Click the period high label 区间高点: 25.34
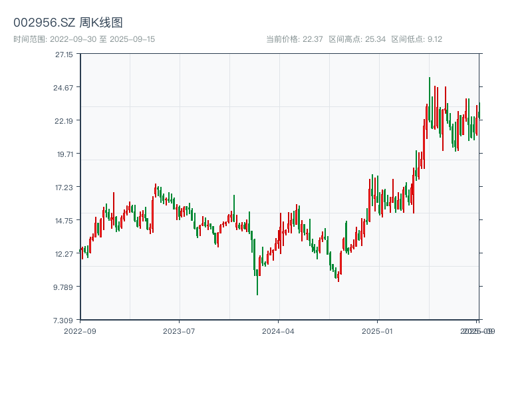 coord(357,39)
